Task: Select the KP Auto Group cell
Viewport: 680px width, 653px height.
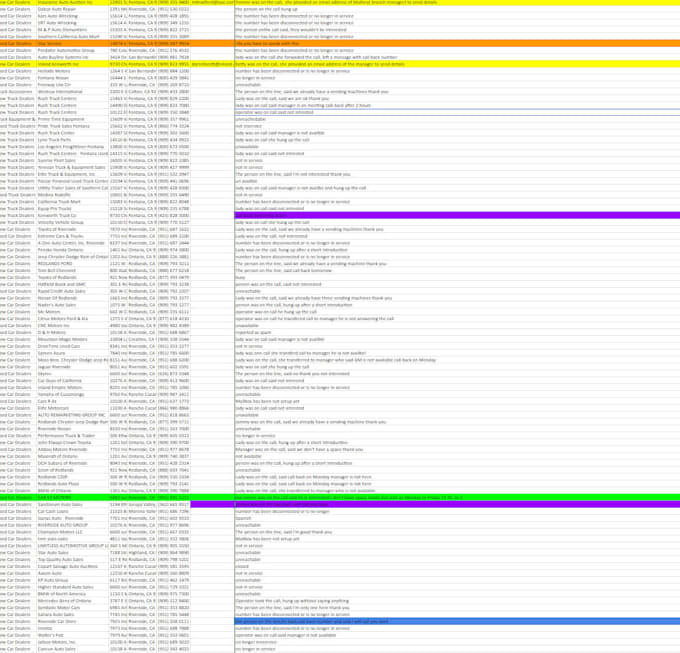Action: [72, 580]
